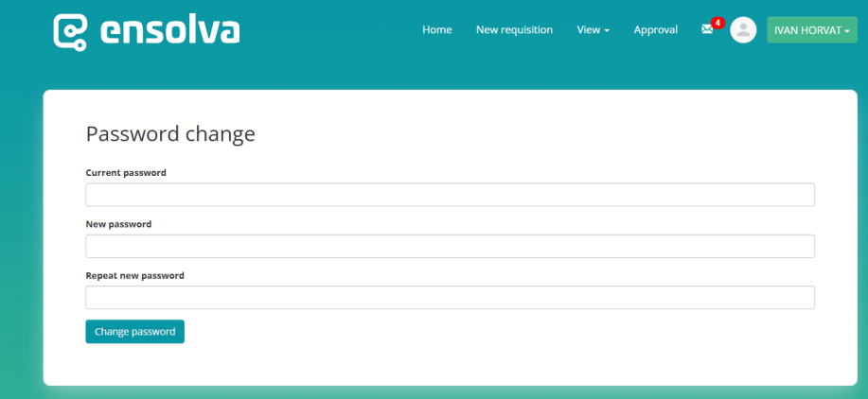Go to the Home page

pyautogui.click(x=436, y=30)
